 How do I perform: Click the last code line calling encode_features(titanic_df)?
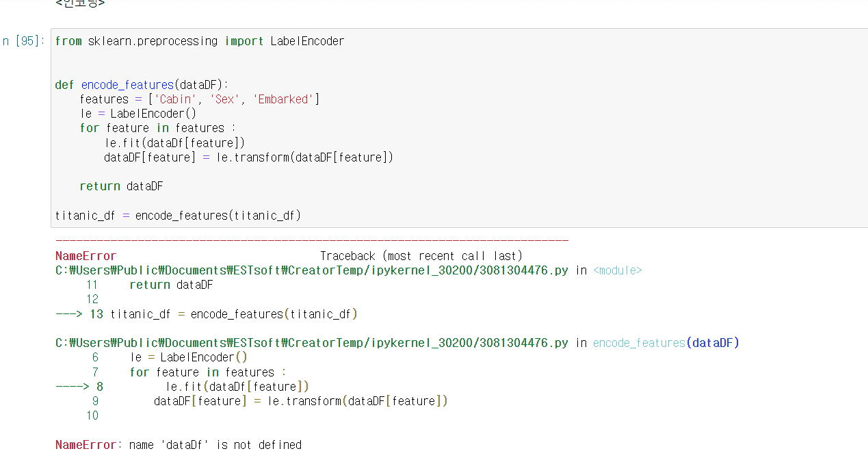pyautogui.click(x=178, y=216)
